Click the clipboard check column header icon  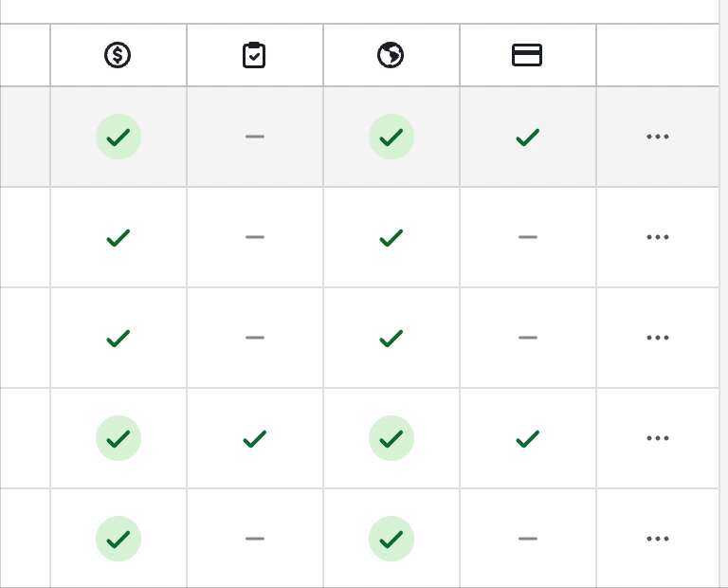click(254, 55)
